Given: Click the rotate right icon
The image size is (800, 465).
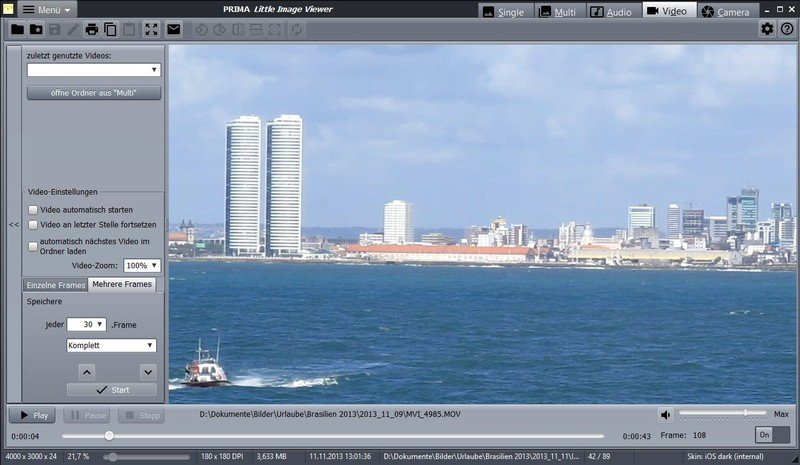Looking at the screenshot, I should point(219,30).
